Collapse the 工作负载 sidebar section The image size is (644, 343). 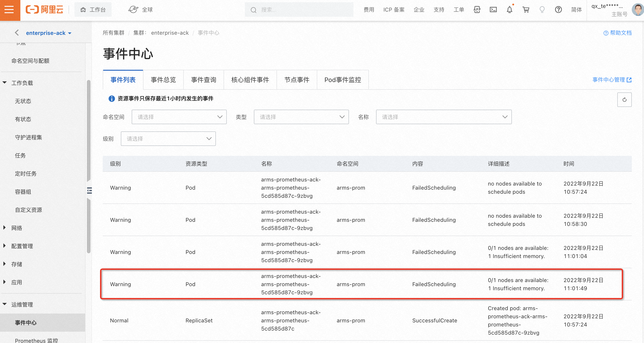point(5,82)
